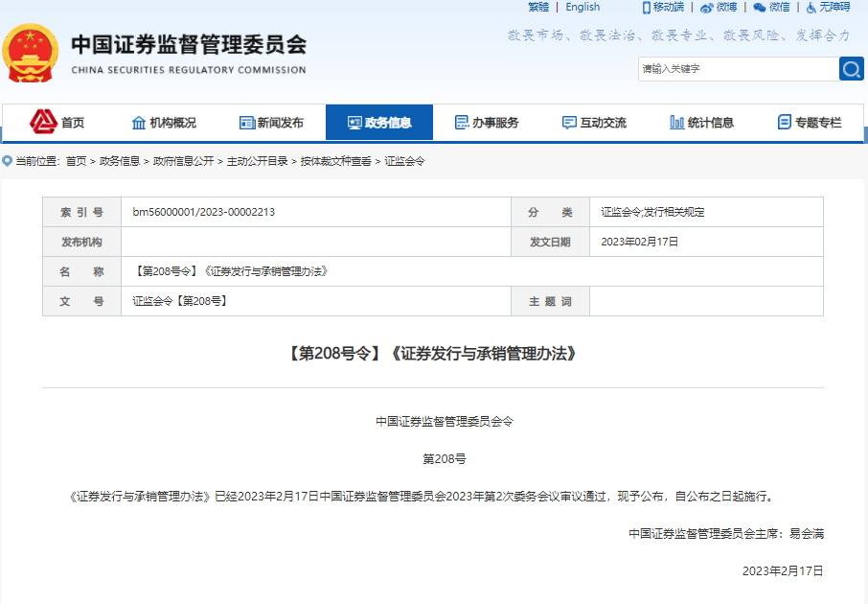Open the 机构概况 navigation tab
This screenshot has width=868, height=604.
[163, 123]
